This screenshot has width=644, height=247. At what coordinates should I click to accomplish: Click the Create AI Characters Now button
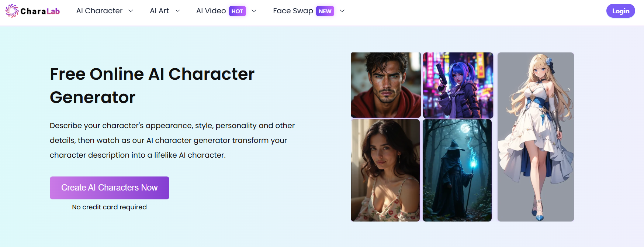(110, 188)
